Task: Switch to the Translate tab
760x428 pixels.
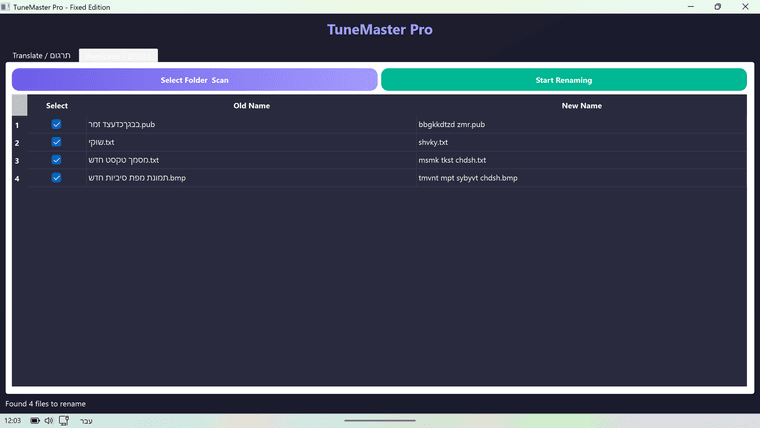Action: (x=42, y=56)
